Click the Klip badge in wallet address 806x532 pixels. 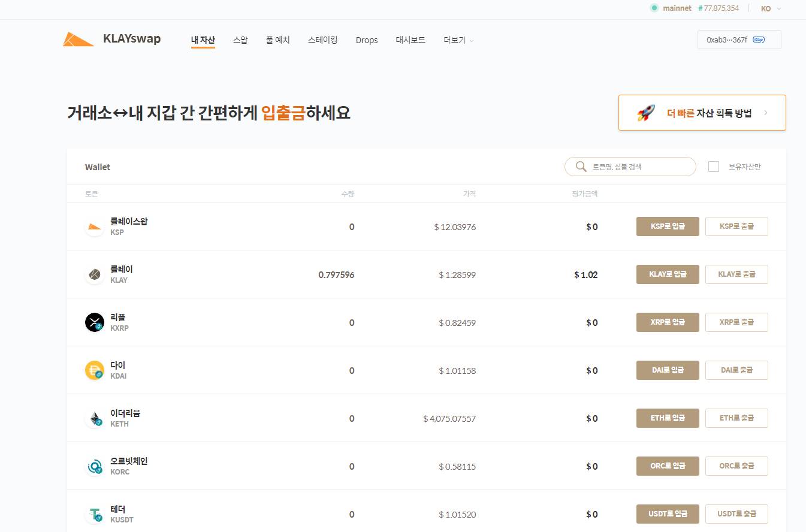point(759,40)
